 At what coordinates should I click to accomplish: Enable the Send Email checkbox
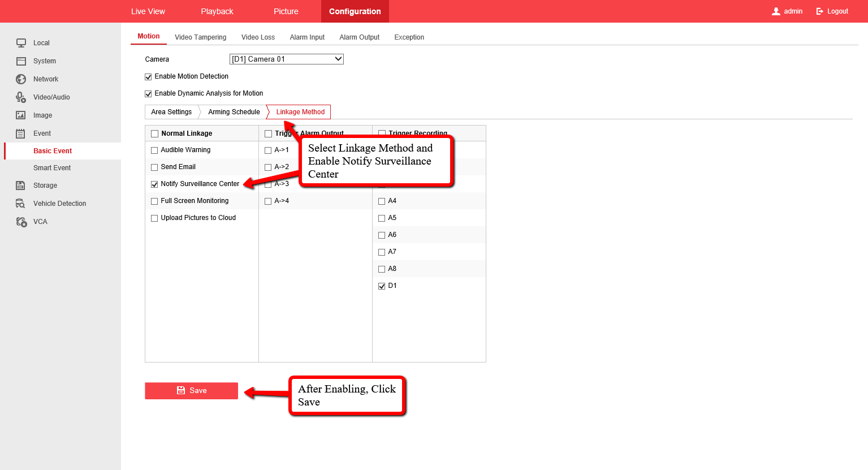click(x=154, y=167)
